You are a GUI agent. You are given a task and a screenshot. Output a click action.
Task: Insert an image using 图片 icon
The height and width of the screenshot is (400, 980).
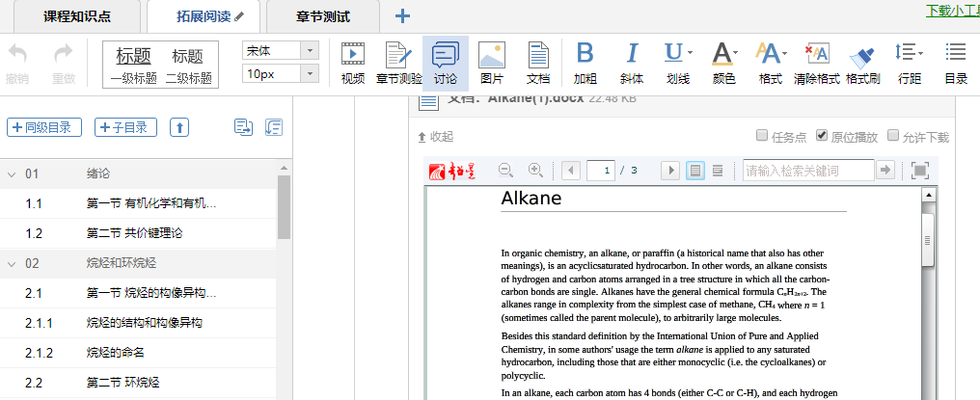coord(491,63)
